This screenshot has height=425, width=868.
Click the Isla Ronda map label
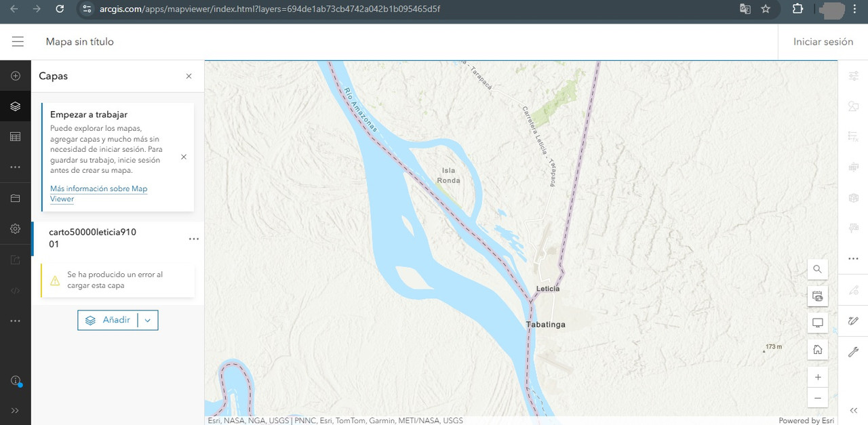pos(449,176)
